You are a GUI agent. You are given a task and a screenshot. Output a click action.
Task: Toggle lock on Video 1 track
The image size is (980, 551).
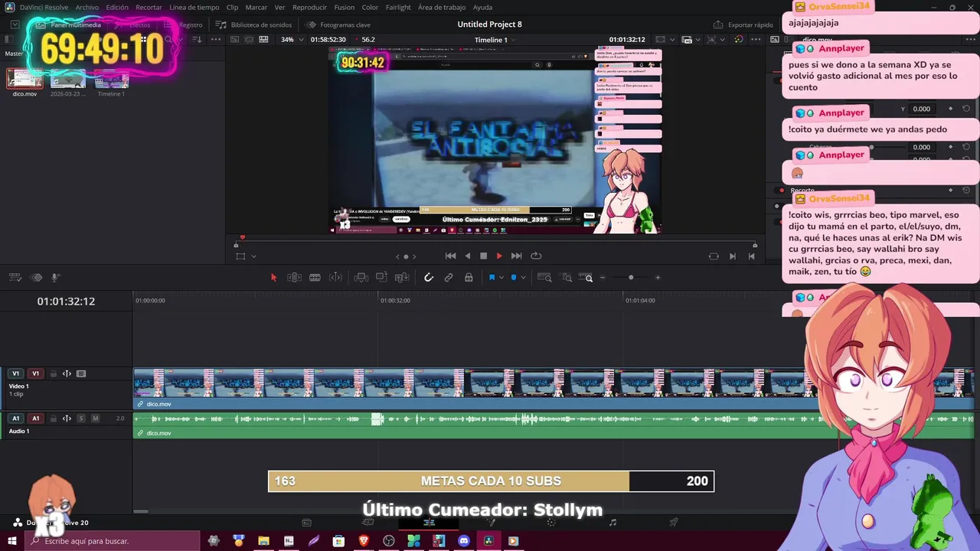click(x=53, y=374)
